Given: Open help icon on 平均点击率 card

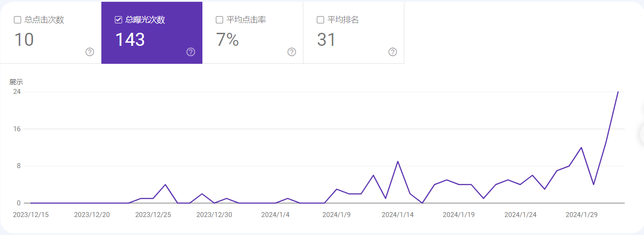Looking at the screenshot, I should click(x=292, y=52).
